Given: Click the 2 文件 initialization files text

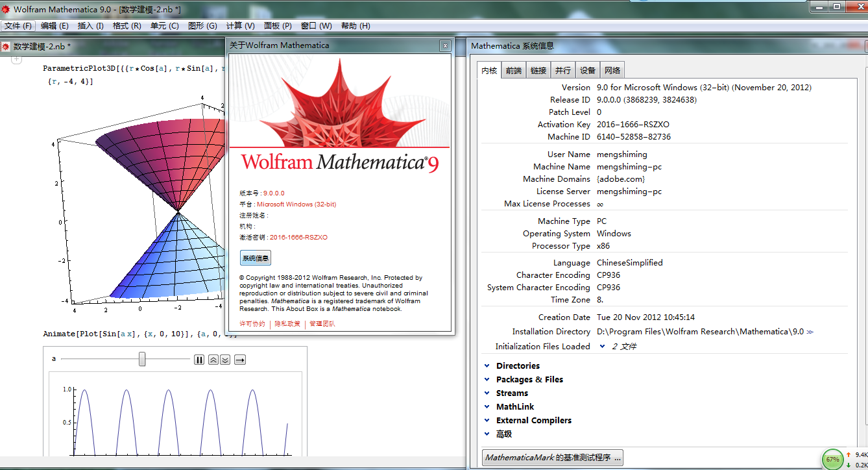Looking at the screenshot, I should click(624, 347).
